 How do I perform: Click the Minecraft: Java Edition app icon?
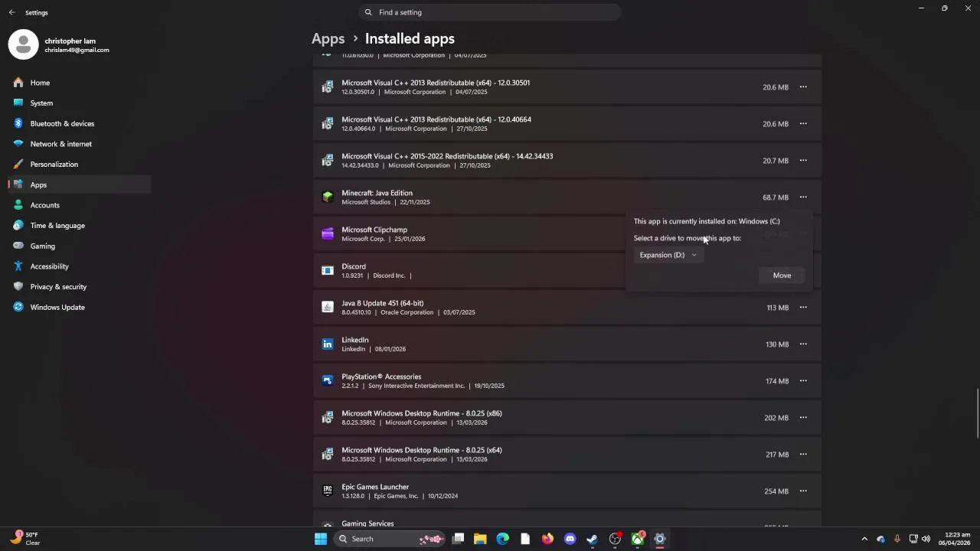pyautogui.click(x=328, y=197)
